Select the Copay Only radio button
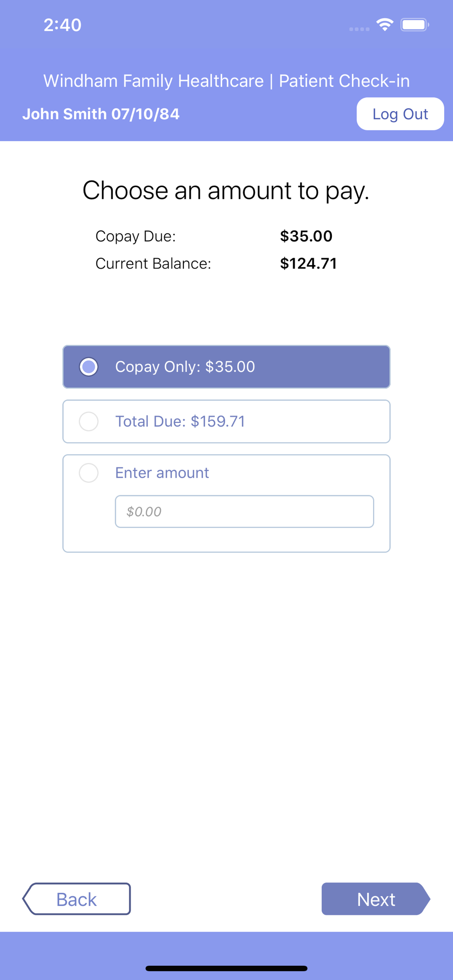The width and height of the screenshot is (453, 980). click(x=89, y=367)
